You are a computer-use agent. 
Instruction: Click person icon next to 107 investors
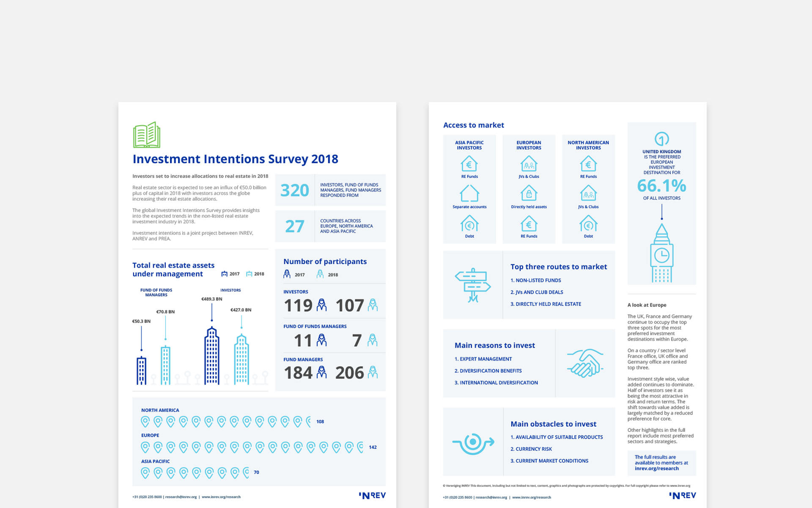point(373,305)
